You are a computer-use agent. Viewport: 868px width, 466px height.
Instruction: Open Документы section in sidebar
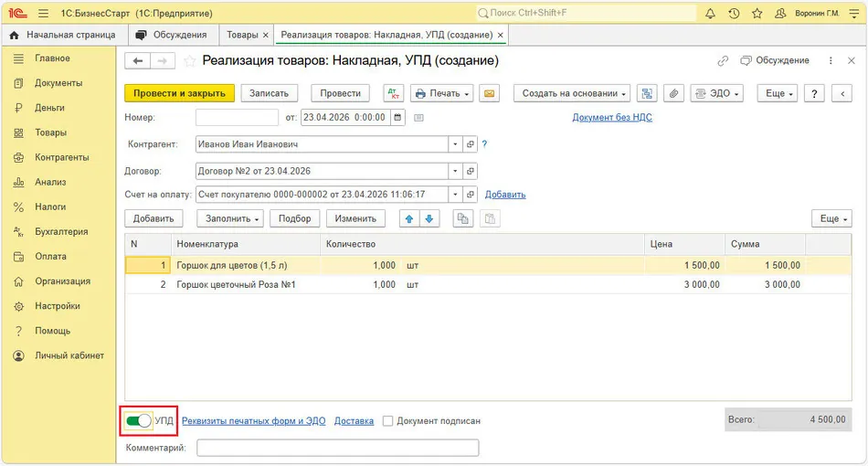coord(58,83)
